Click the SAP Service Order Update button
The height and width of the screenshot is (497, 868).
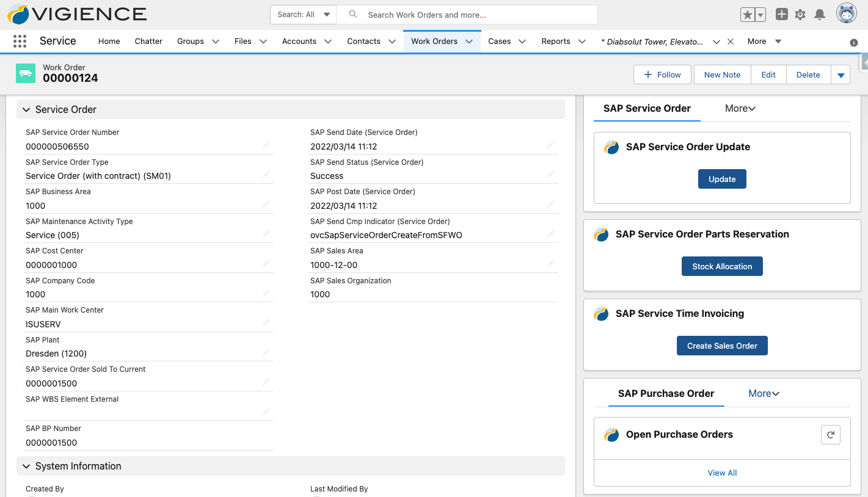tap(722, 180)
